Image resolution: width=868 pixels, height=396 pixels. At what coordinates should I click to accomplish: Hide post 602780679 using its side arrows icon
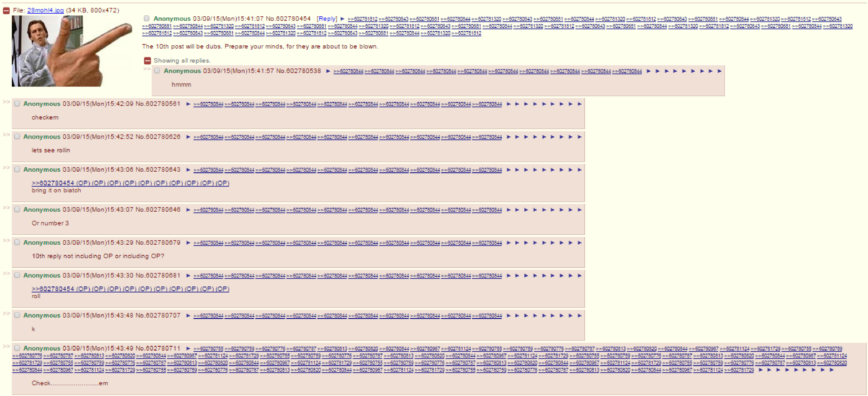[6, 241]
